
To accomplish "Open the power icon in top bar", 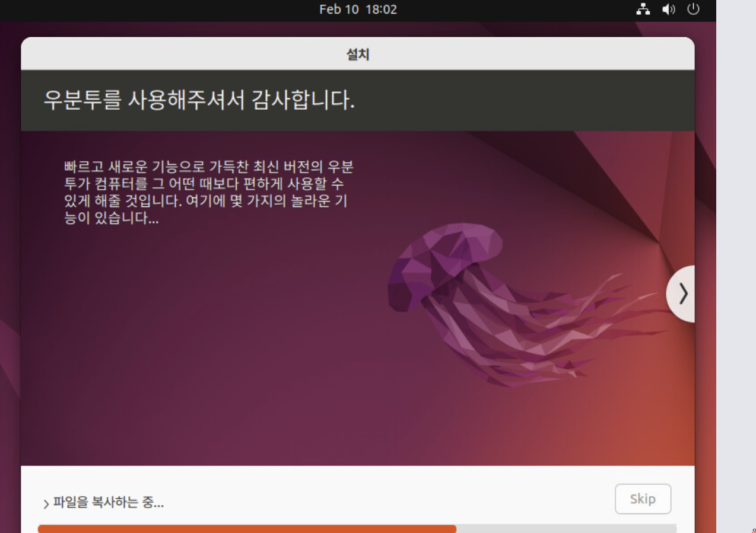I will pyautogui.click(x=693, y=9).
